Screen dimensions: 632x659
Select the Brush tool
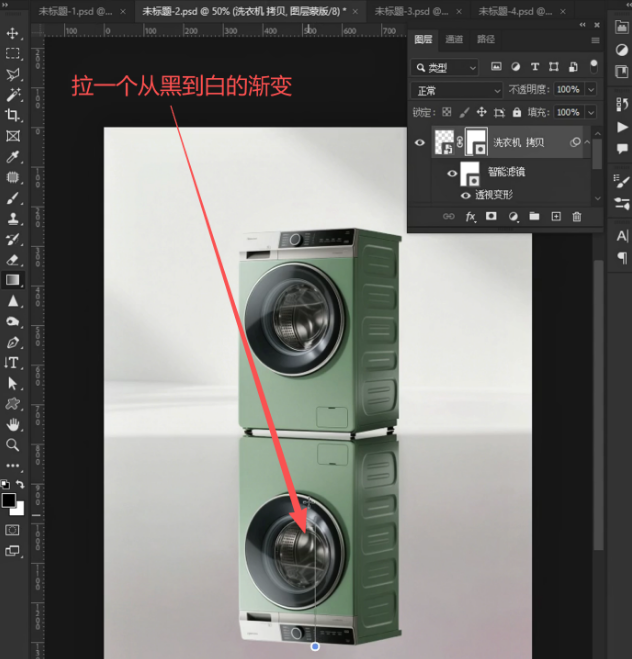tap(12, 198)
